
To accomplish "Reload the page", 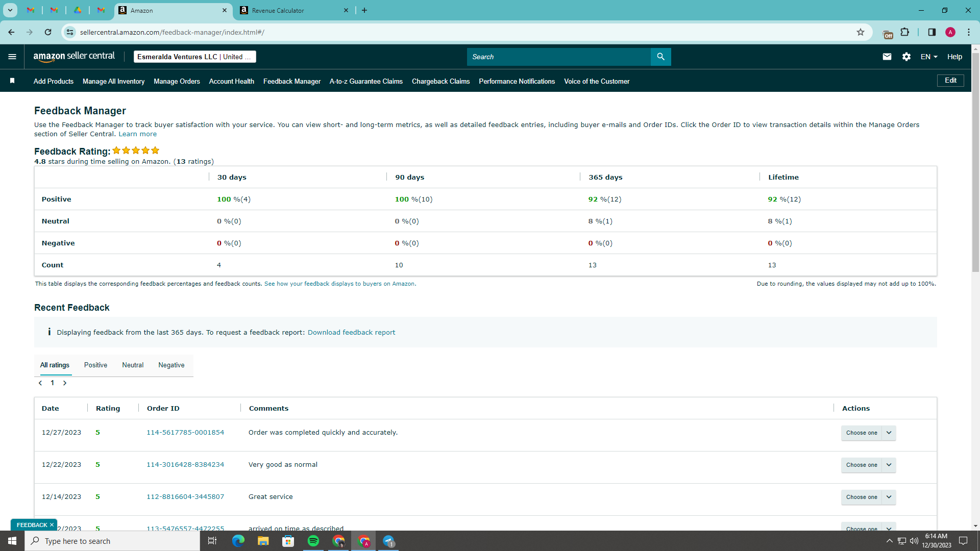I will [48, 32].
